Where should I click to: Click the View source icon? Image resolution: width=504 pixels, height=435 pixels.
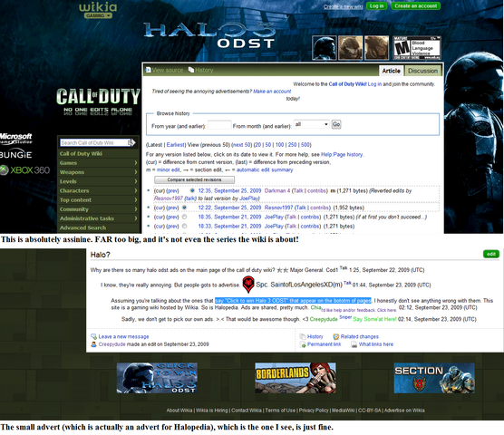click(148, 70)
